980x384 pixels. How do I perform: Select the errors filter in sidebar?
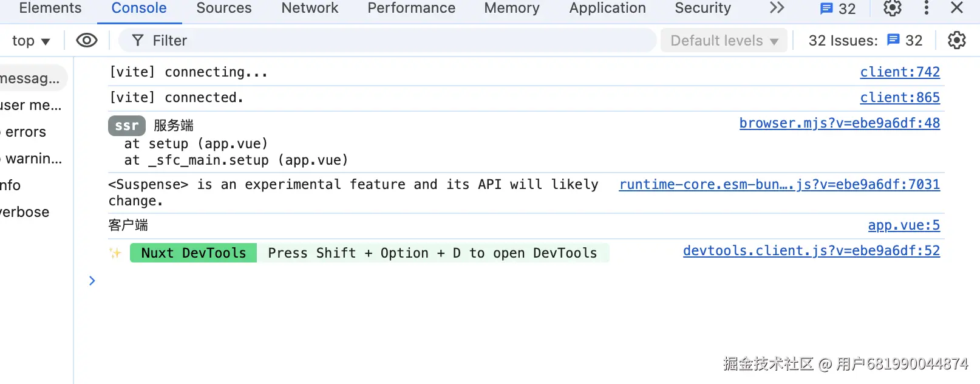coord(26,132)
